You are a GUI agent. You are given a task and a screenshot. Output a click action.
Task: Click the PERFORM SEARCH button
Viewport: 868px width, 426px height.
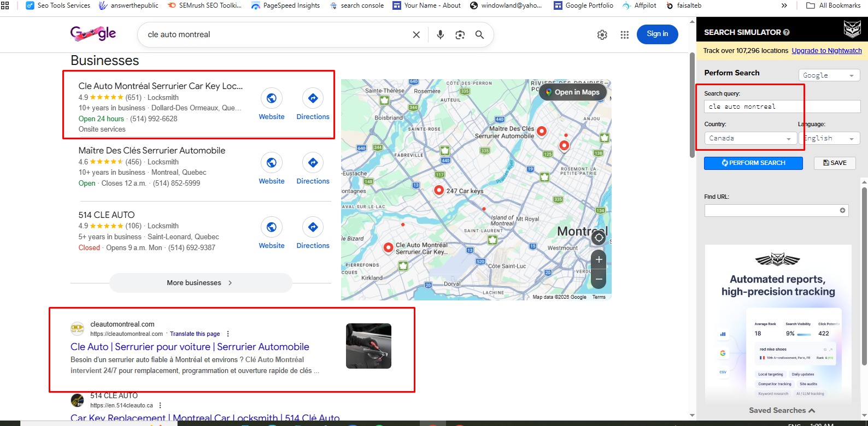click(x=753, y=163)
